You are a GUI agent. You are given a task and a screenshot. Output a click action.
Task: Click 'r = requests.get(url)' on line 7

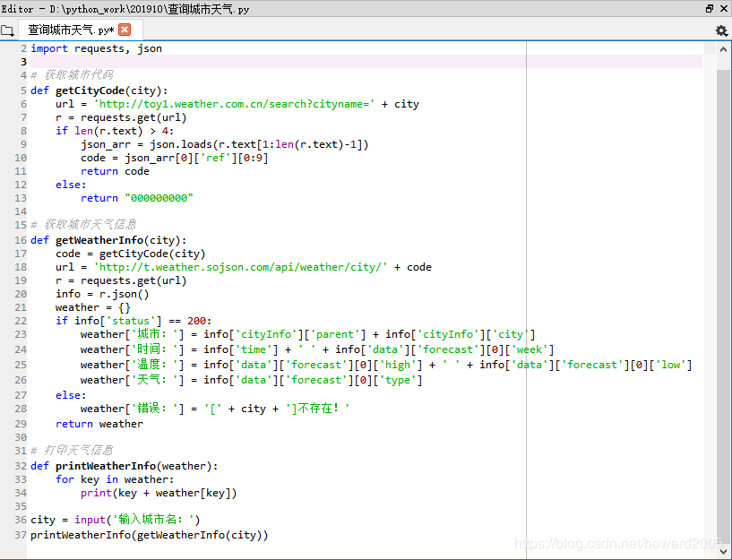[121, 117]
